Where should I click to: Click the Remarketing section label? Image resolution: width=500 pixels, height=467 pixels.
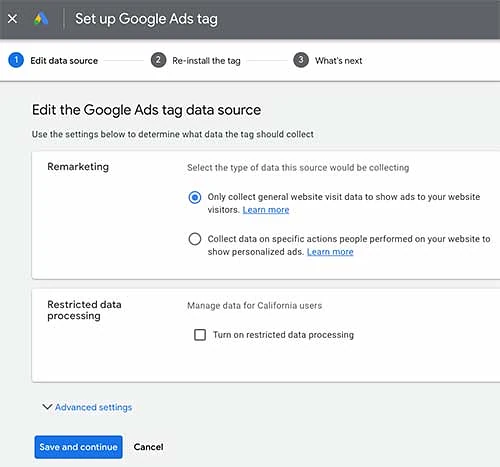click(x=78, y=167)
